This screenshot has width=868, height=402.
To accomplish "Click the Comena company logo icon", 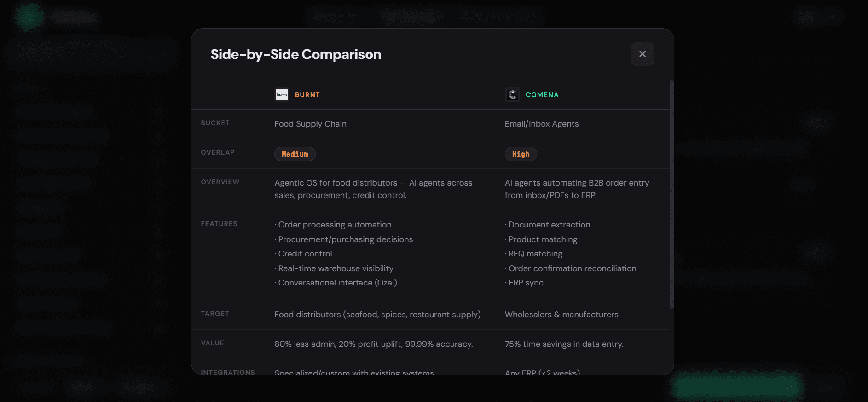I will coord(512,94).
